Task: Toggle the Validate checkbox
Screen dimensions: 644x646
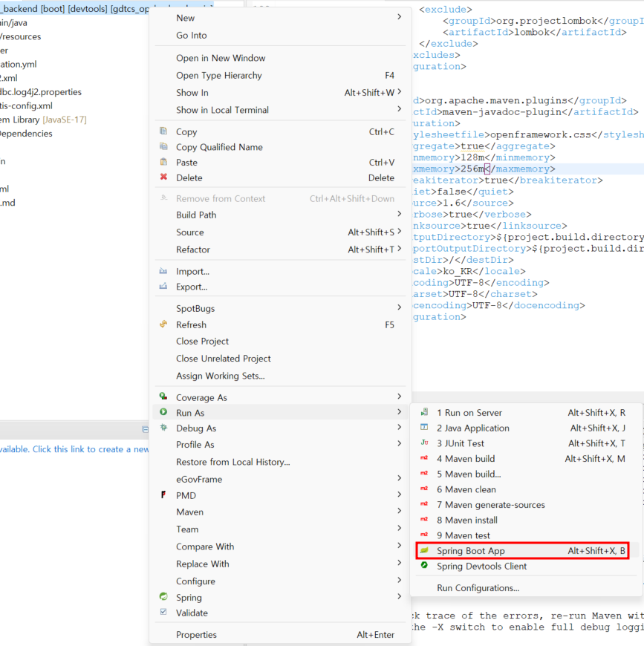Action: 163,612
